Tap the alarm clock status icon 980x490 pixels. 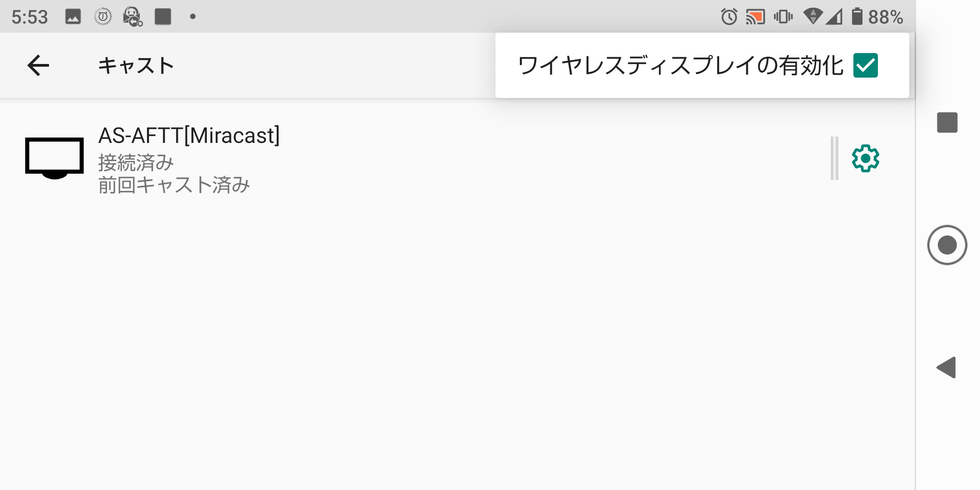coord(729,17)
